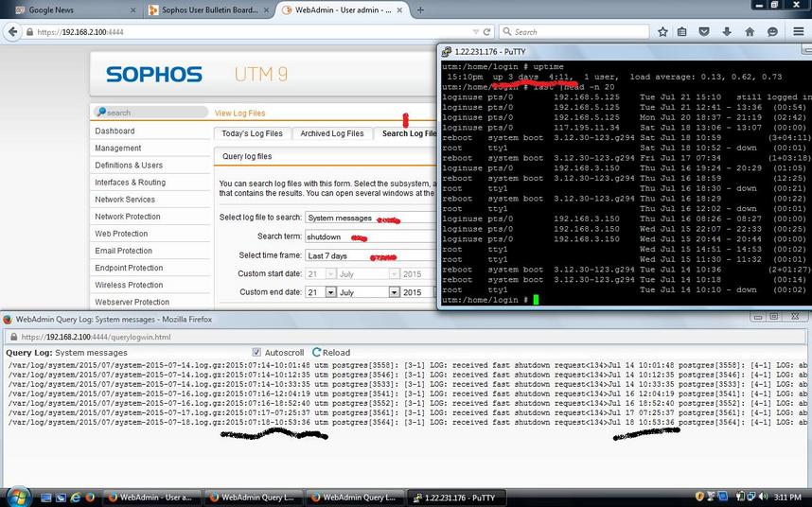Click the Show Desktop quick launch icon
The width and height of the screenshot is (812, 507).
[x=46, y=498]
